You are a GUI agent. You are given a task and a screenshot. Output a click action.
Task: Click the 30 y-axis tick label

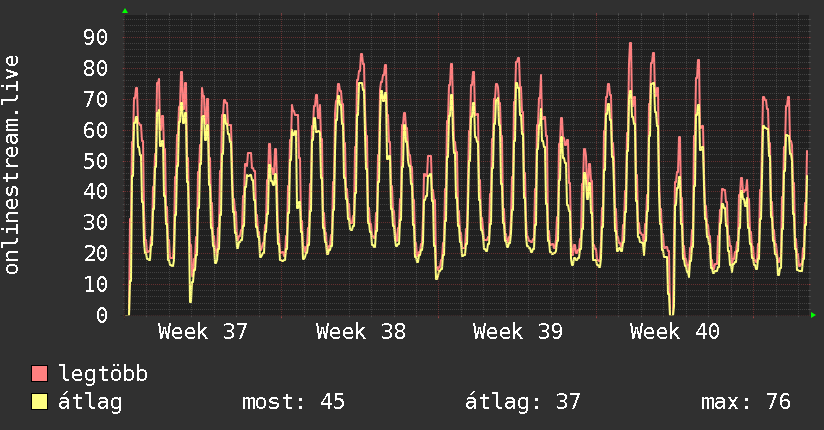point(96,222)
